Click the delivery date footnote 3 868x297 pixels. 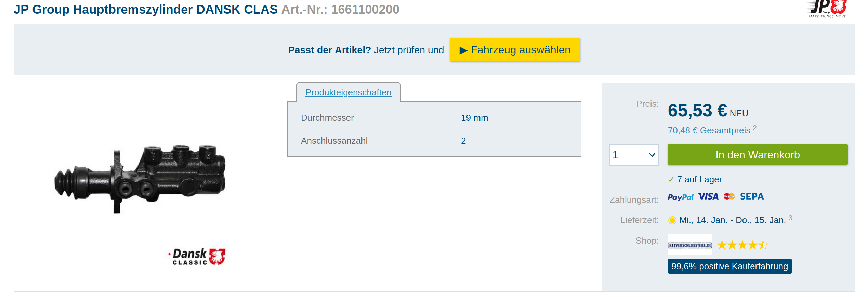[x=790, y=218]
